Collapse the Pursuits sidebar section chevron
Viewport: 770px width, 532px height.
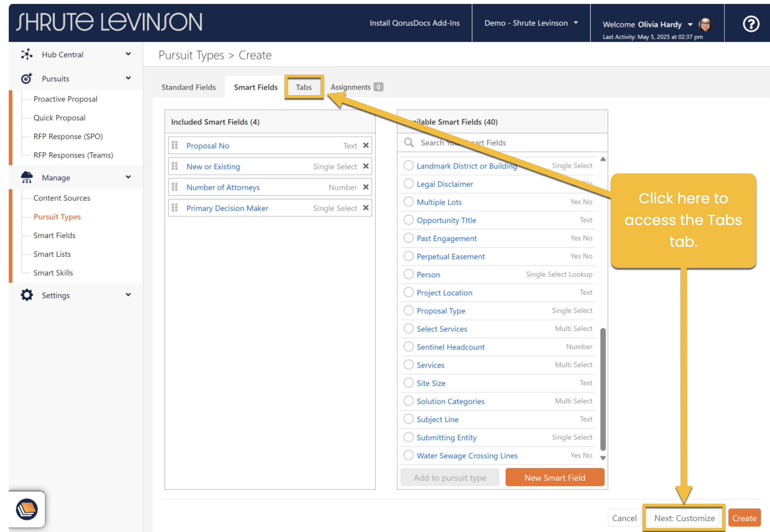128,78
